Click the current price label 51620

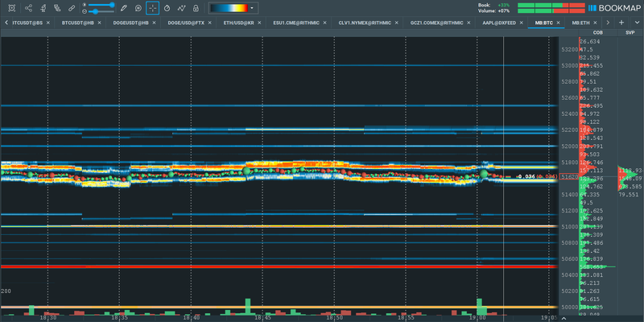click(569, 176)
